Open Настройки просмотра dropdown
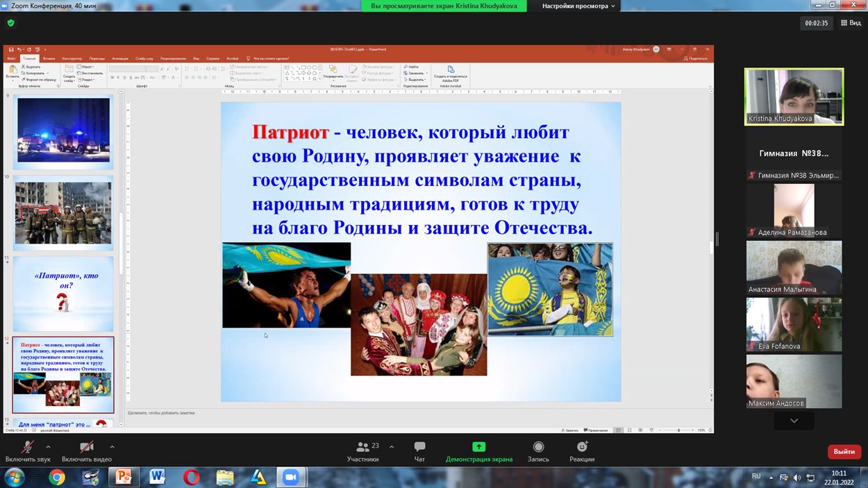The image size is (868, 488). (x=578, y=6)
